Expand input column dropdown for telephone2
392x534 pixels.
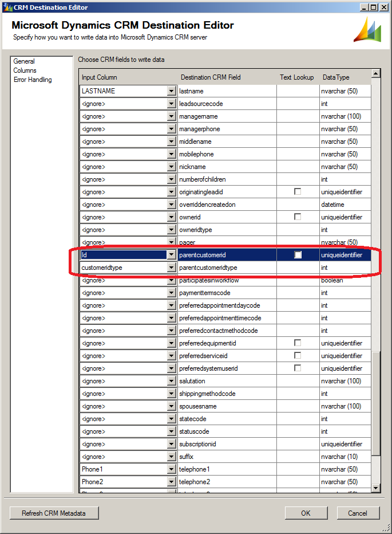(172, 481)
